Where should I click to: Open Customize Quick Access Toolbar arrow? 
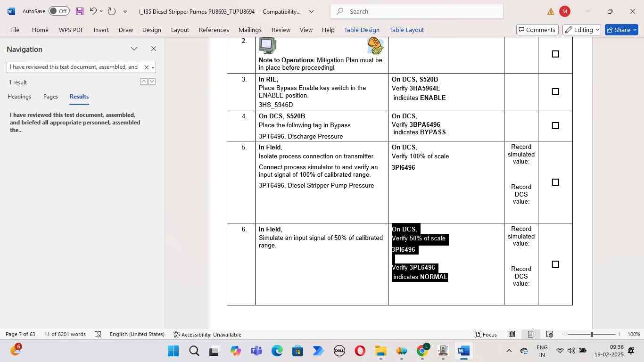[125, 11]
